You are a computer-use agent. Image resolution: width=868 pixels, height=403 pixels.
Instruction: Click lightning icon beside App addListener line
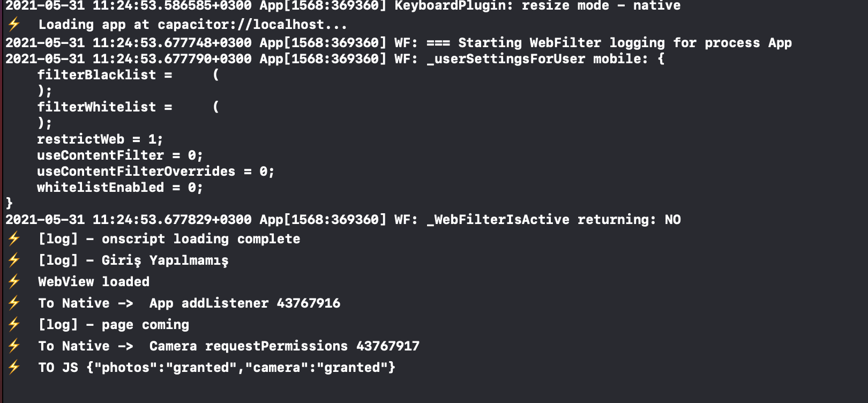tap(14, 303)
